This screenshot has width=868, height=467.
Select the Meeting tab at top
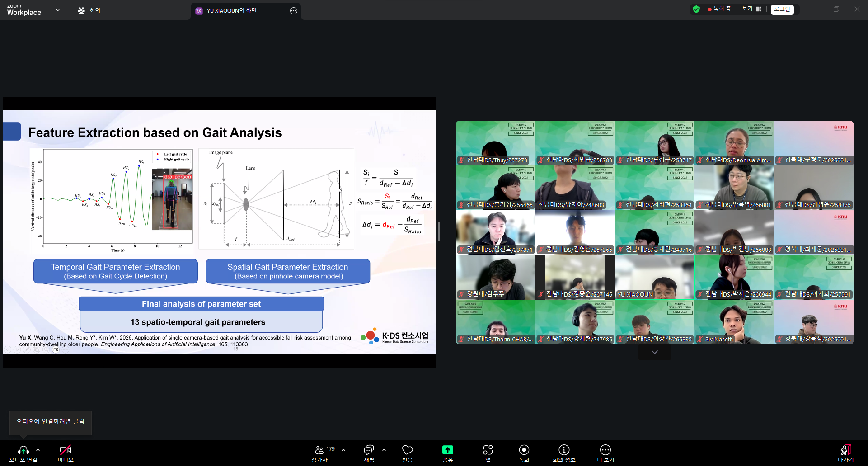pos(89,10)
